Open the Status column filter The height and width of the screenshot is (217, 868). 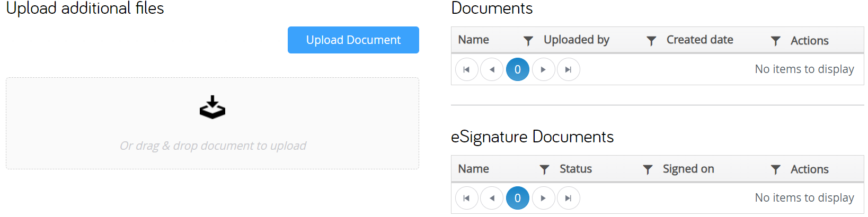[x=647, y=169]
